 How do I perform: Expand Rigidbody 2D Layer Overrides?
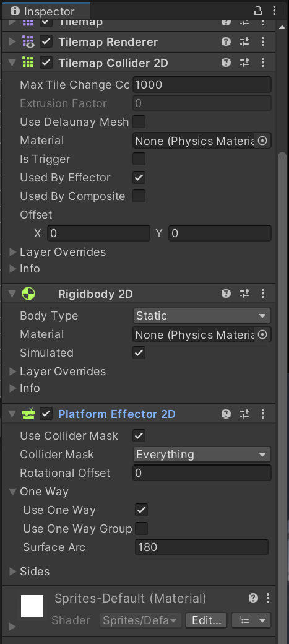13,372
